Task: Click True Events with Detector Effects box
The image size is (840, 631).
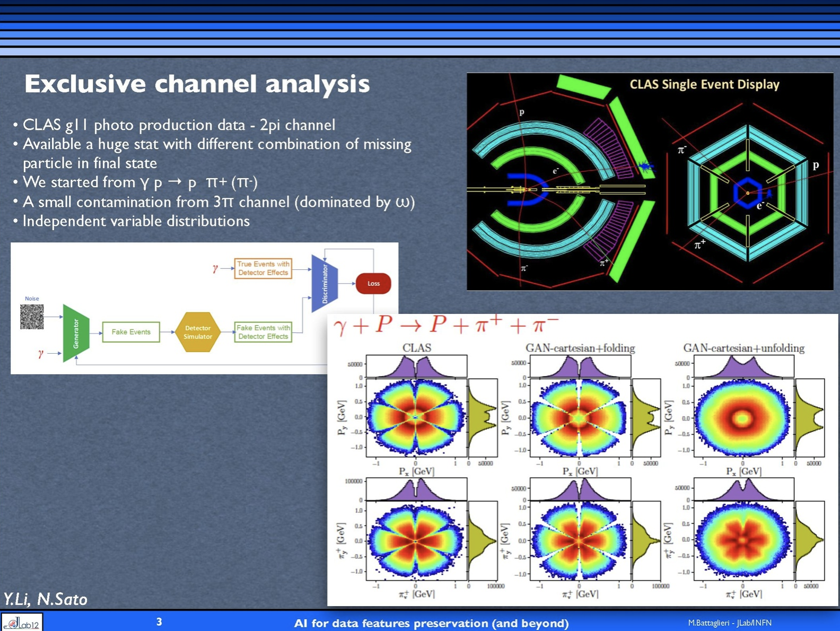Action: click(263, 268)
